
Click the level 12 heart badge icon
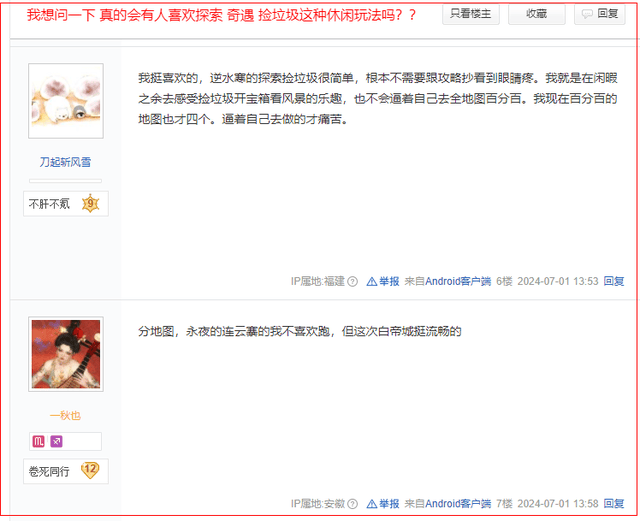pos(90,470)
